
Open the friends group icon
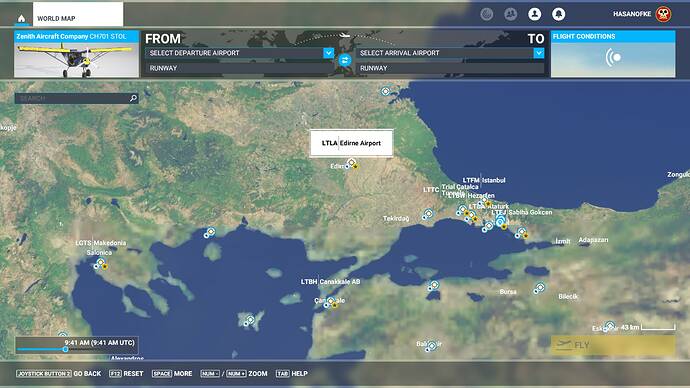[510, 14]
